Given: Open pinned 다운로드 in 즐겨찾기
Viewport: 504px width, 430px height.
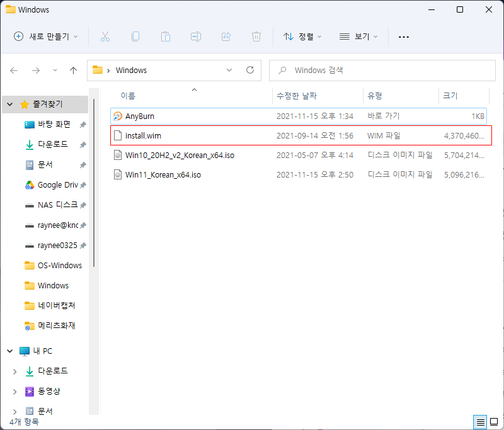Looking at the screenshot, I should [53, 145].
